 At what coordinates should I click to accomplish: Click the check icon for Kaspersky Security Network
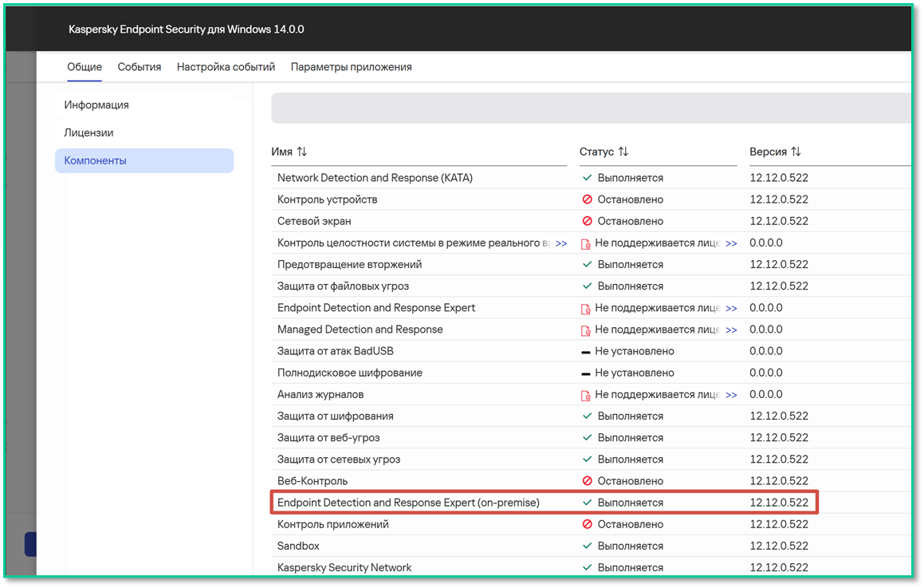click(x=587, y=568)
